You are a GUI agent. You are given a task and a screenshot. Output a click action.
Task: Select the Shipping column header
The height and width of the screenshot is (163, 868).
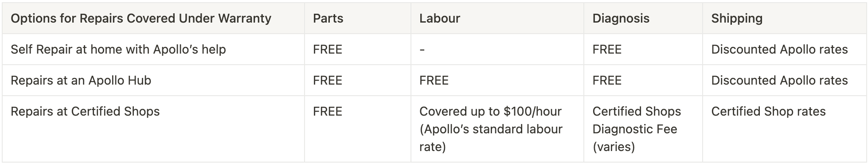(737, 18)
